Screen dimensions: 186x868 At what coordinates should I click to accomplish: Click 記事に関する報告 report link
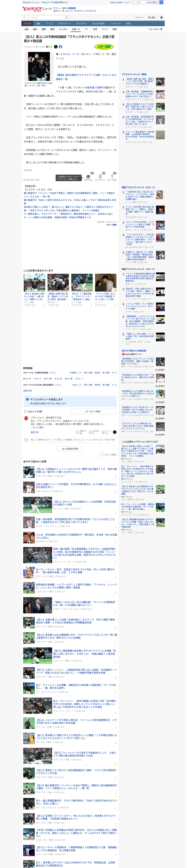(32, 180)
